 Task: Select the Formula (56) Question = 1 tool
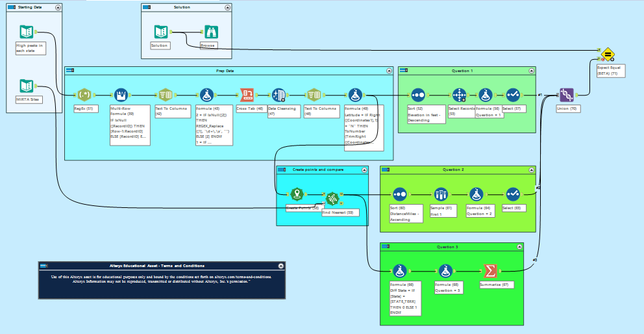tap(486, 95)
